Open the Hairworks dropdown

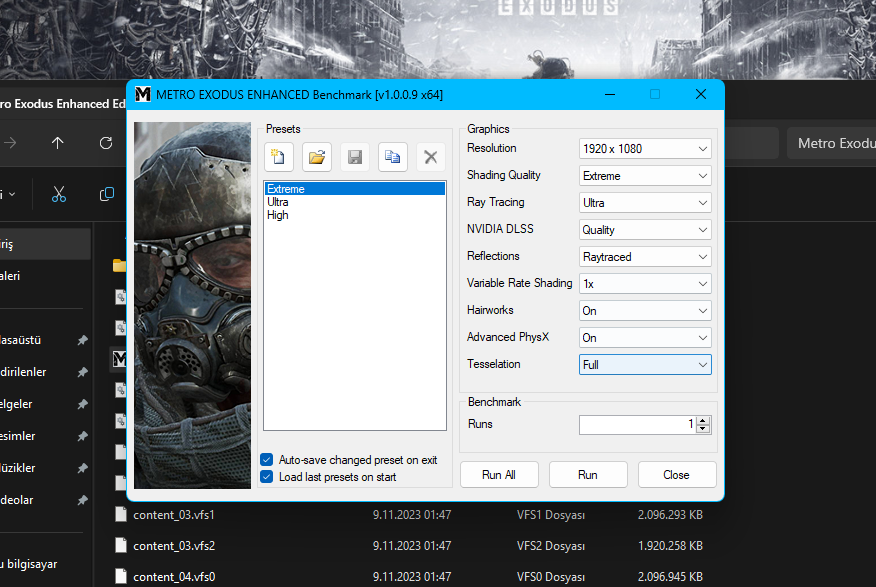(x=645, y=311)
